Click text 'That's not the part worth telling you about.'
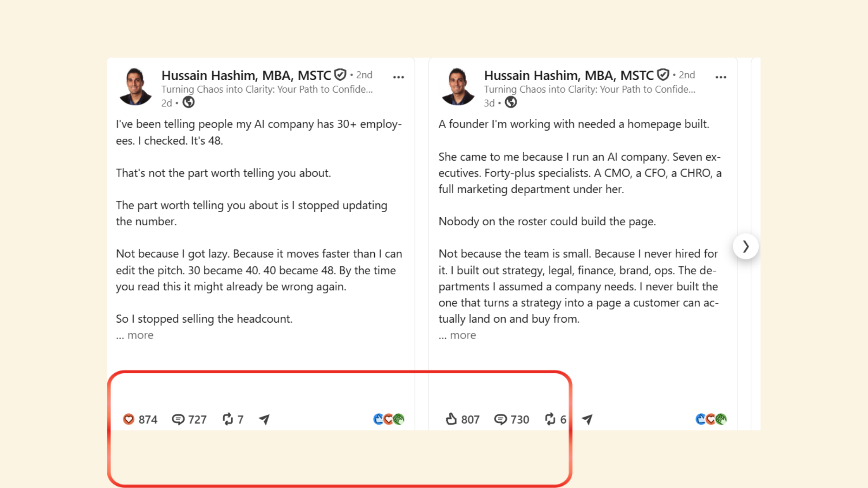868x488 pixels. click(x=224, y=173)
